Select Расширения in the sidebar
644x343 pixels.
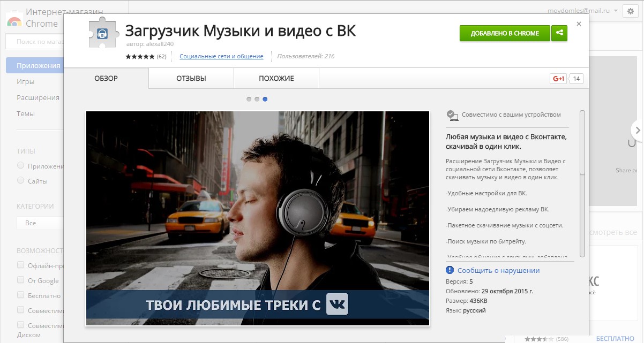38,97
